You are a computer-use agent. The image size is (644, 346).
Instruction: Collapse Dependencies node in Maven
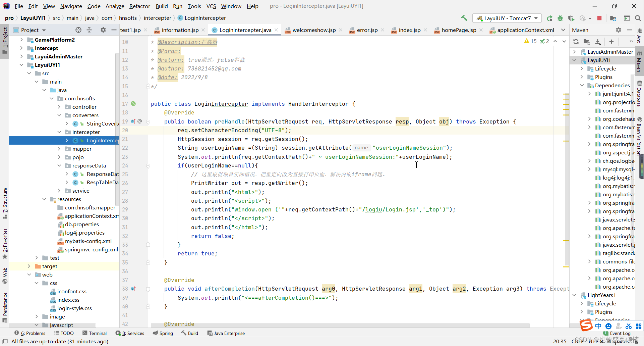(582, 85)
